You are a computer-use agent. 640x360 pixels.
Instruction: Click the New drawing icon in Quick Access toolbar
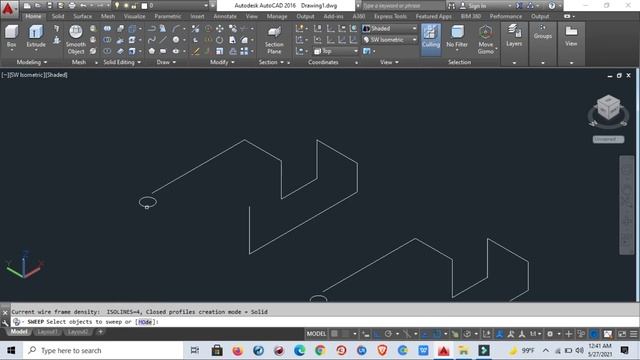[27, 6]
